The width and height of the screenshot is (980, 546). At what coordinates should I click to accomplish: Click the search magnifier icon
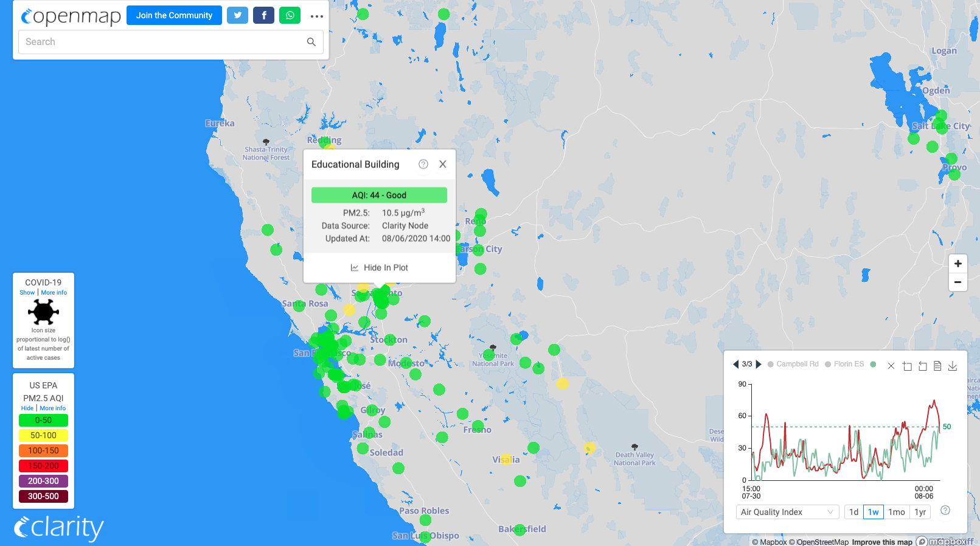pos(311,42)
